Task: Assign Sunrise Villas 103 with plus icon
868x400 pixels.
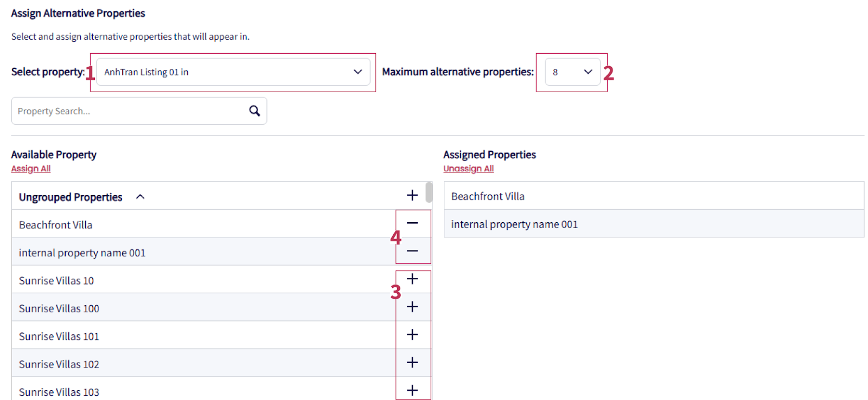Action: click(412, 390)
